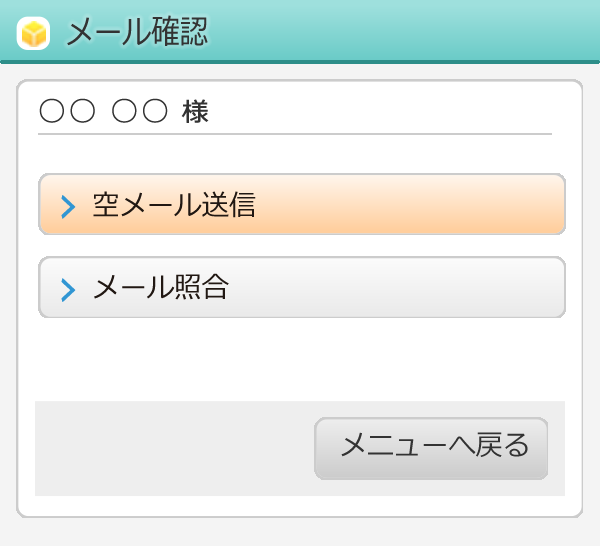Click the gray footer bar left of メニューへ戻る
Image resolution: width=600 pixels, height=546 pixels.
(170, 448)
